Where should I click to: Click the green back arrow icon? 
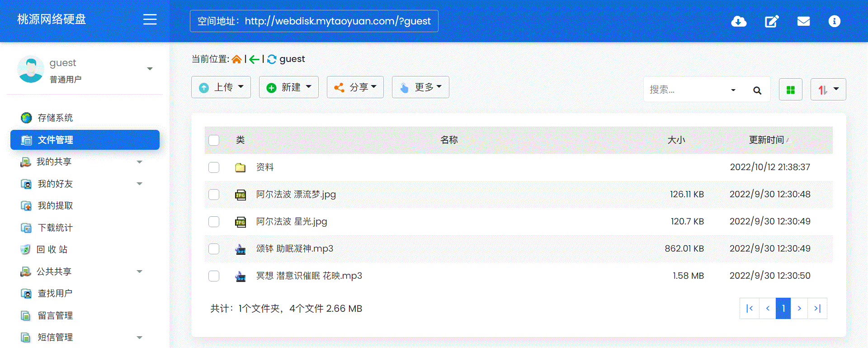[x=254, y=59]
